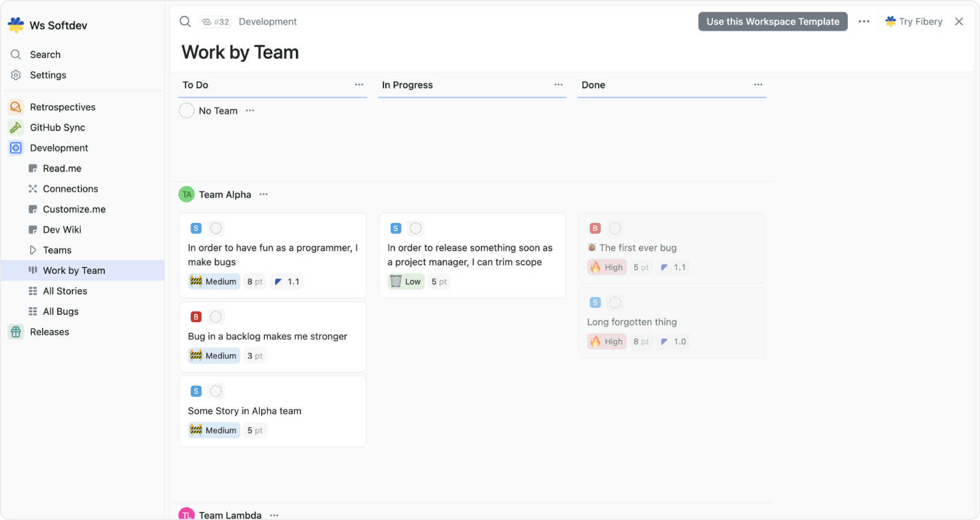Viewport: 980px width, 520px height.
Task: Click the Medium priority badge on first story
Action: [x=213, y=282]
